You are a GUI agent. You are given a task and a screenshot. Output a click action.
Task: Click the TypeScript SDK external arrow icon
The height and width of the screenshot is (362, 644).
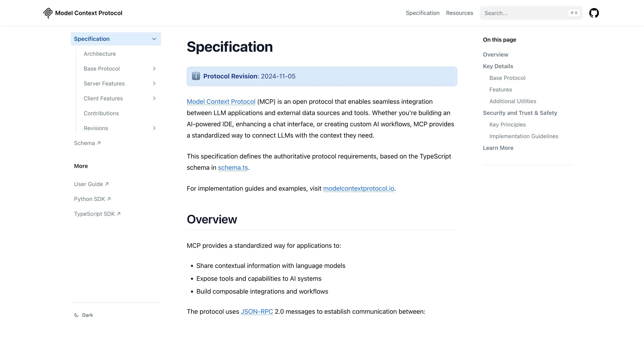[119, 214]
